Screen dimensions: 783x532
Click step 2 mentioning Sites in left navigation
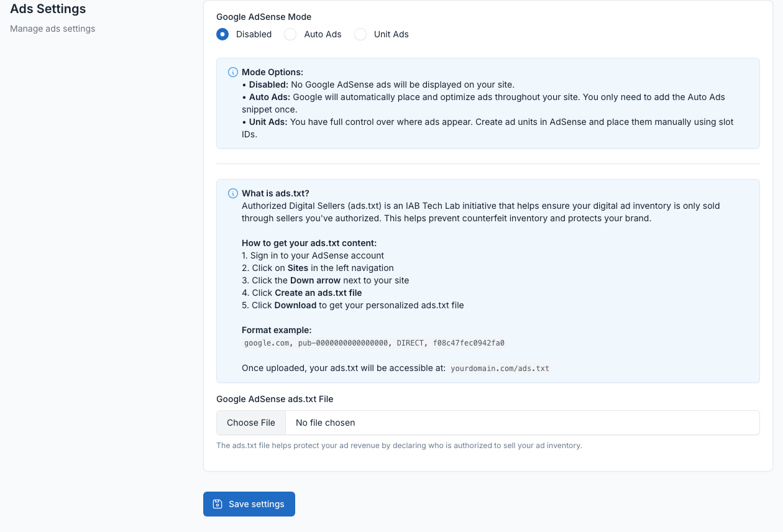(318, 268)
